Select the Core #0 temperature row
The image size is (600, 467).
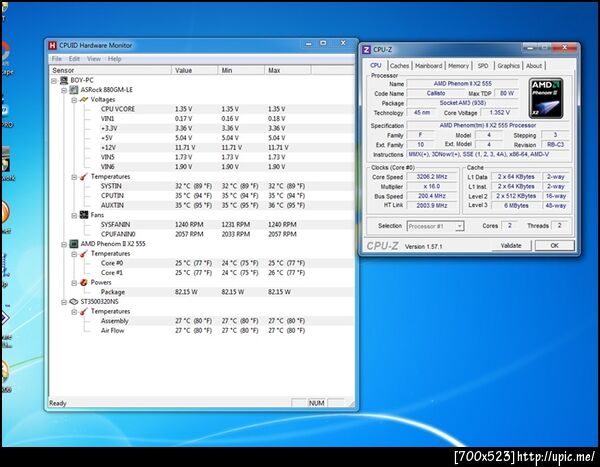pyautogui.click(x=202, y=263)
